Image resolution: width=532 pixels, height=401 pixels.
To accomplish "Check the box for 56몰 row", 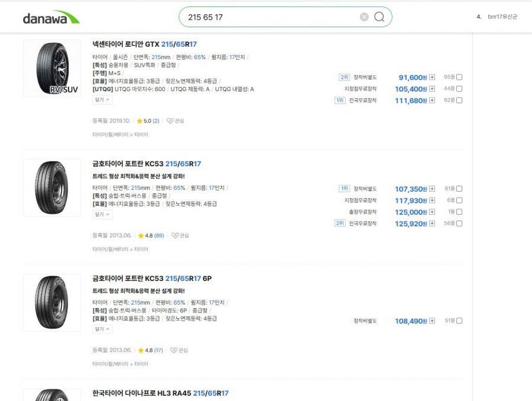I will [459, 224].
